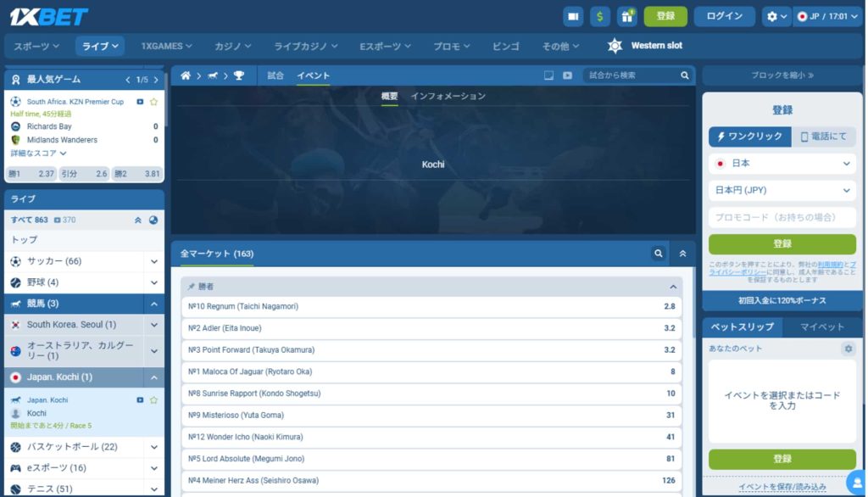Open the プロモ menu

[451, 46]
